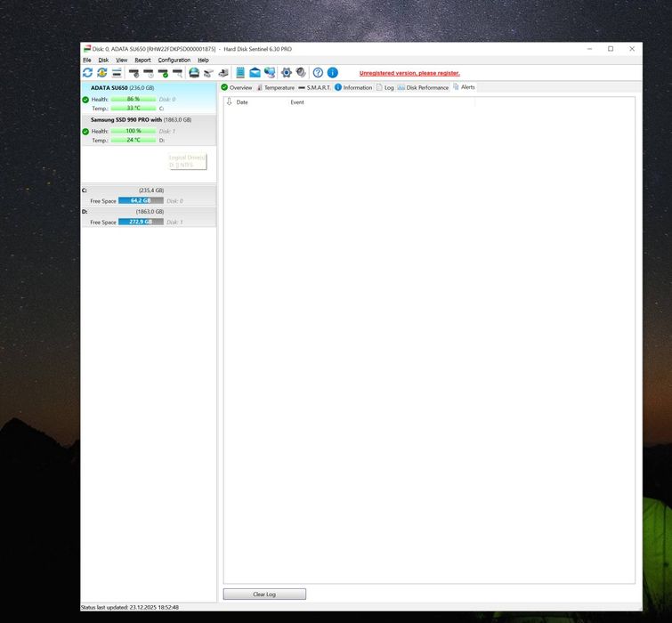Click the Clear Log button

tap(264, 594)
